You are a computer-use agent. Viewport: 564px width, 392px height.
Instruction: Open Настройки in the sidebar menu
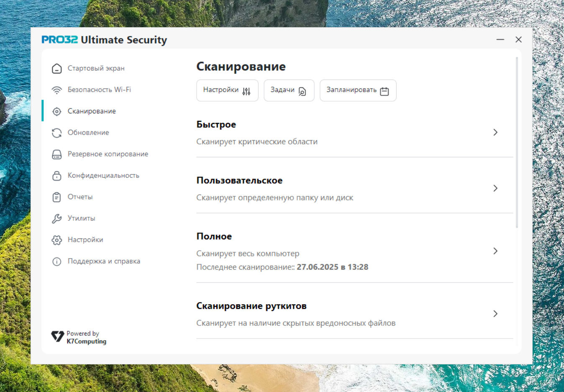pos(85,239)
